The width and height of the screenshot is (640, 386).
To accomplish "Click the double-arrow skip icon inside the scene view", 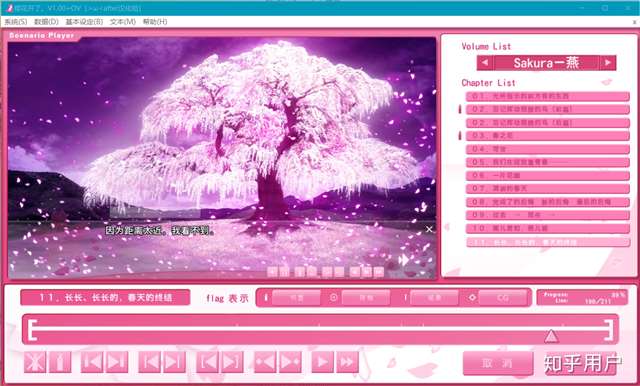I will click(404, 260).
